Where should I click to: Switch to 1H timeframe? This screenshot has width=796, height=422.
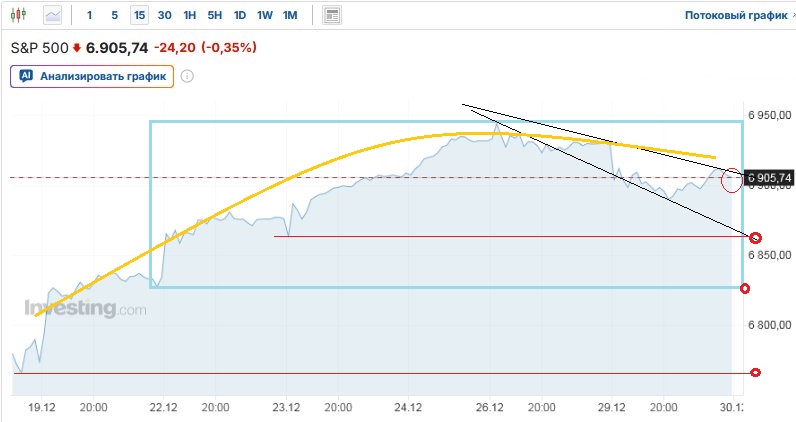click(x=190, y=15)
